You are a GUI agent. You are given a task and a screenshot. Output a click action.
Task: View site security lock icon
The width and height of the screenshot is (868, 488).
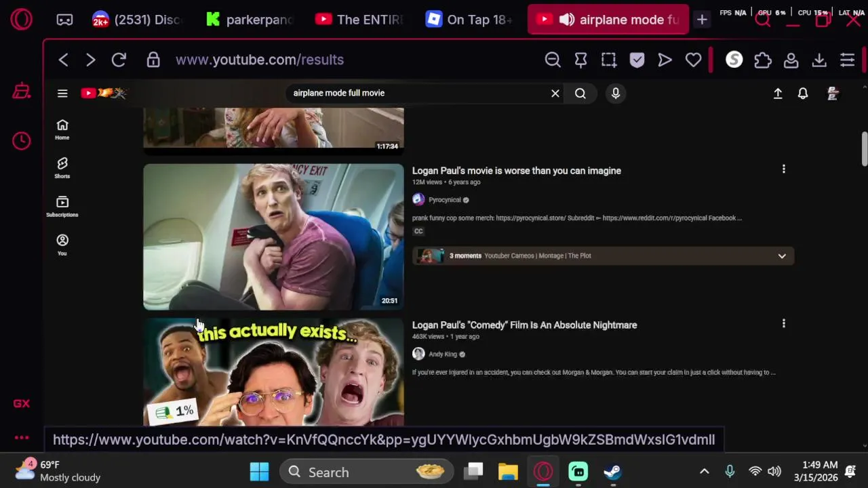(x=153, y=60)
